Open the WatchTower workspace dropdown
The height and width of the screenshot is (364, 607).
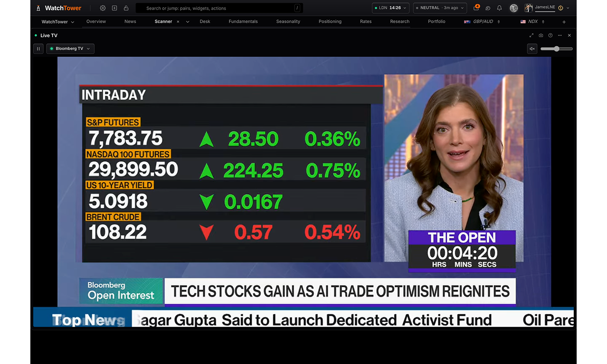[x=58, y=22]
